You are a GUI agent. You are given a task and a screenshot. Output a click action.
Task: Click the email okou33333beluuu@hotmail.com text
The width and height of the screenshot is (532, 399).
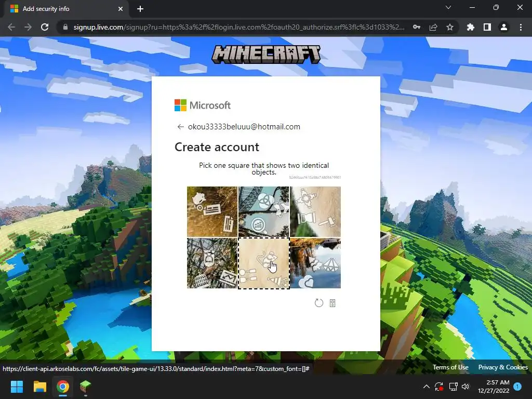pyautogui.click(x=244, y=127)
